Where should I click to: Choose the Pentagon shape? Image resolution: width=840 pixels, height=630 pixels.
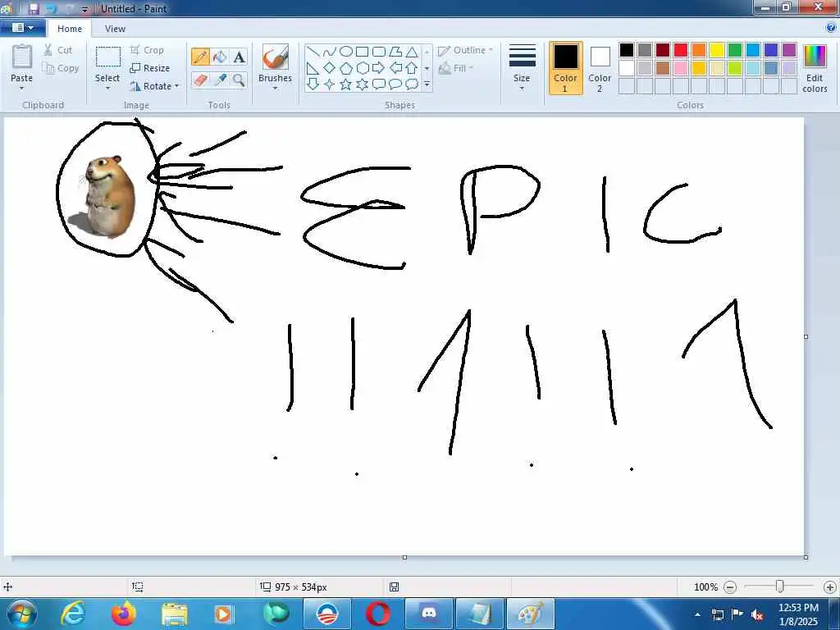(346, 68)
